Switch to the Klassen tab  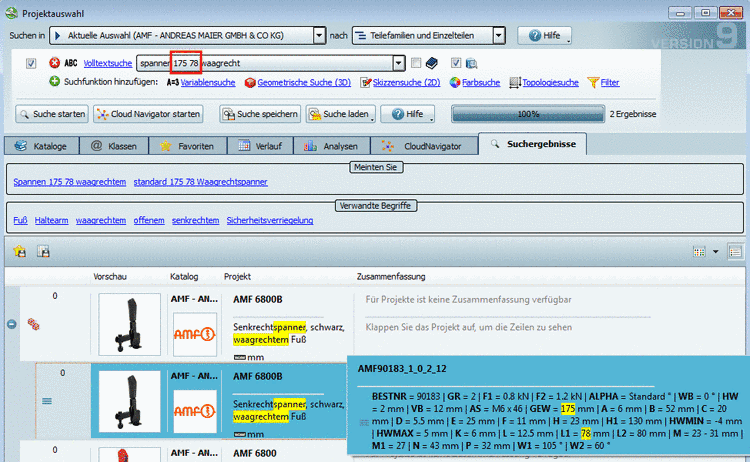pos(114,146)
